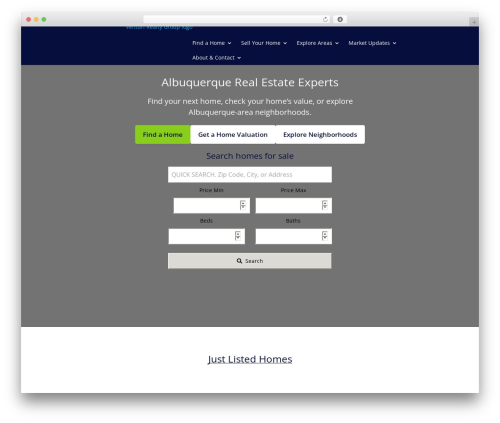Focus the Quick Search text field
This screenshot has width=500, height=423.
click(x=250, y=175)
